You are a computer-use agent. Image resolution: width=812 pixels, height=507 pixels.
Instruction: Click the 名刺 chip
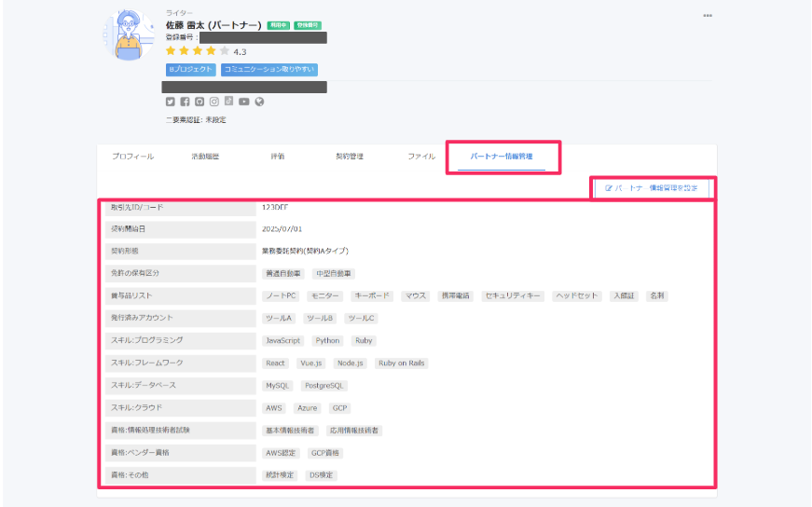tap(656, 295)
